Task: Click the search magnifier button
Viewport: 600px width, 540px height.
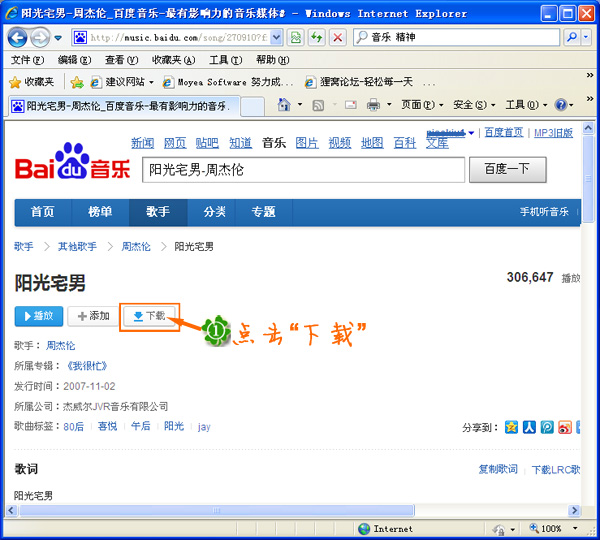Action: [x=572, y=38]
